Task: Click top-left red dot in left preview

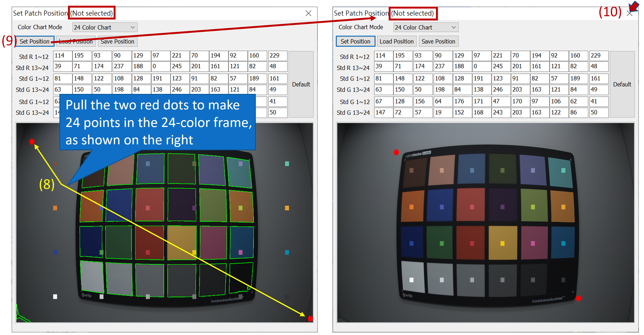Action: coord(32,142)
